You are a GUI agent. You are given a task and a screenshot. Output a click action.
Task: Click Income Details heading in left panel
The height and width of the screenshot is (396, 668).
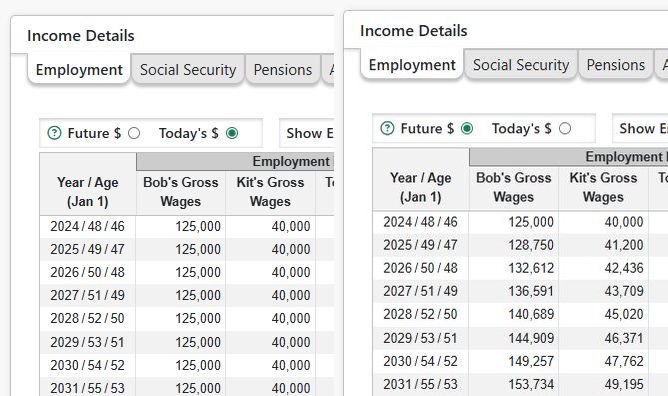(x=81, y=35)
